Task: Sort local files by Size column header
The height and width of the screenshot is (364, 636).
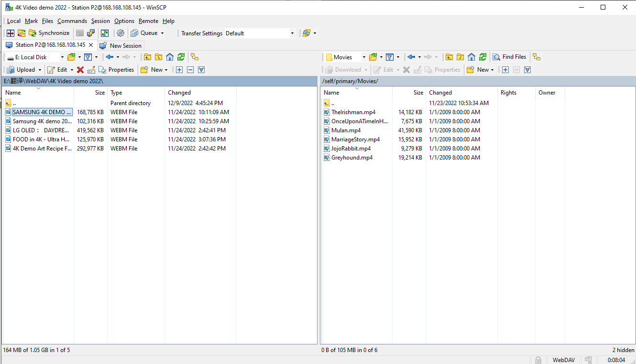Action: (x=90, y=93)
